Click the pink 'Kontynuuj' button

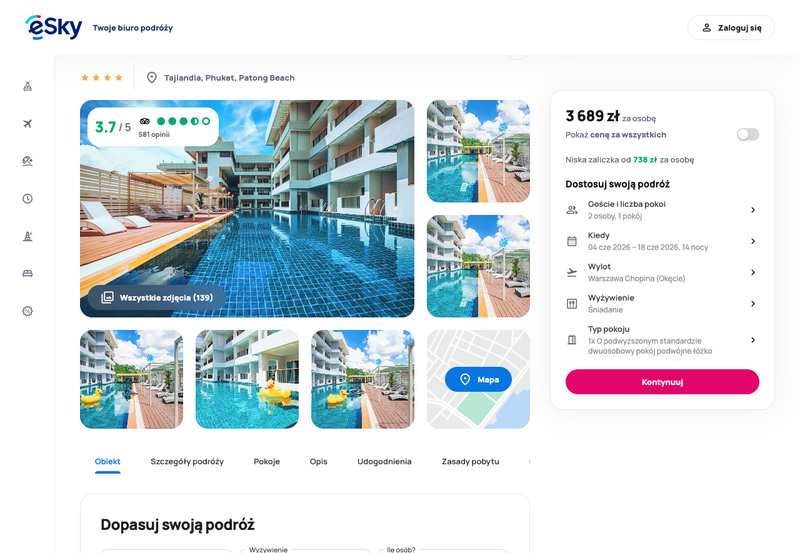[662, 382]
